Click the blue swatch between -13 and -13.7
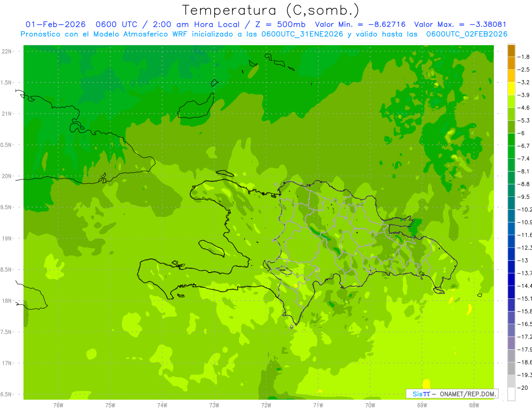Screen dimensions: 532x411 [511, 266]
